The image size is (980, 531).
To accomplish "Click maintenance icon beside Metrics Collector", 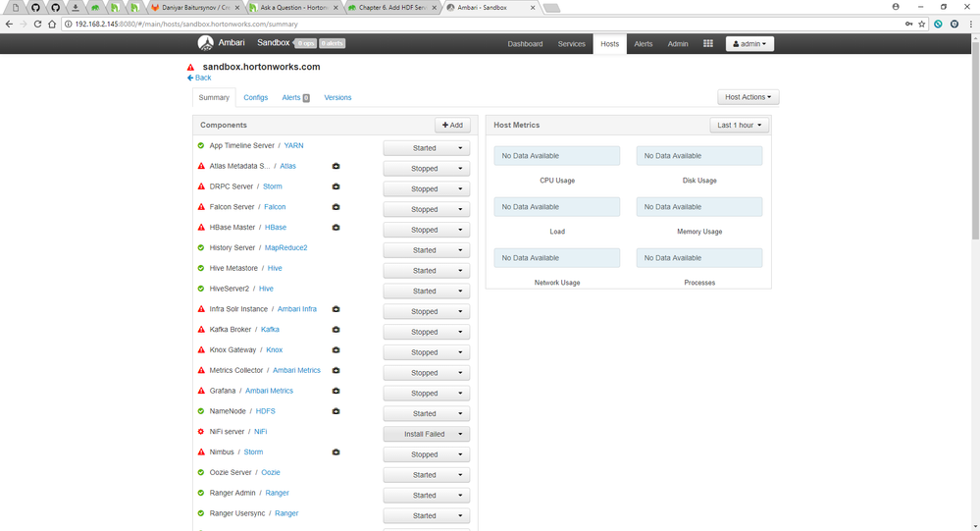I will [x=335, y=370].
